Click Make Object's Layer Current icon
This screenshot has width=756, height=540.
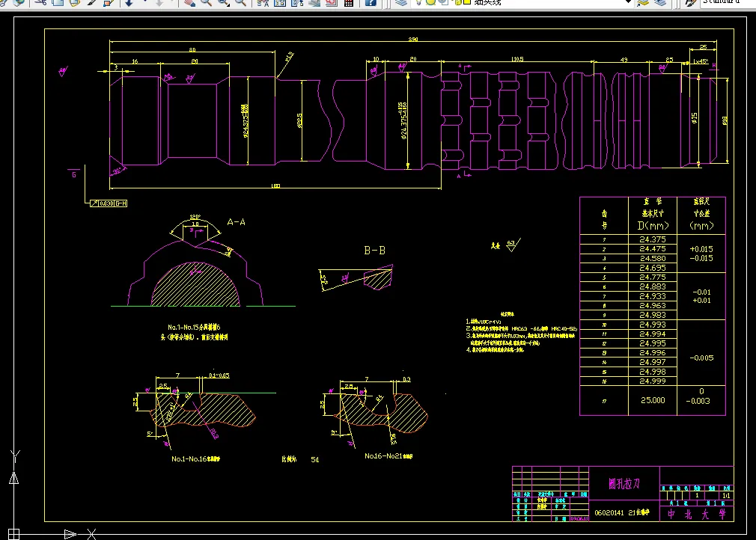tap(643, 2)
